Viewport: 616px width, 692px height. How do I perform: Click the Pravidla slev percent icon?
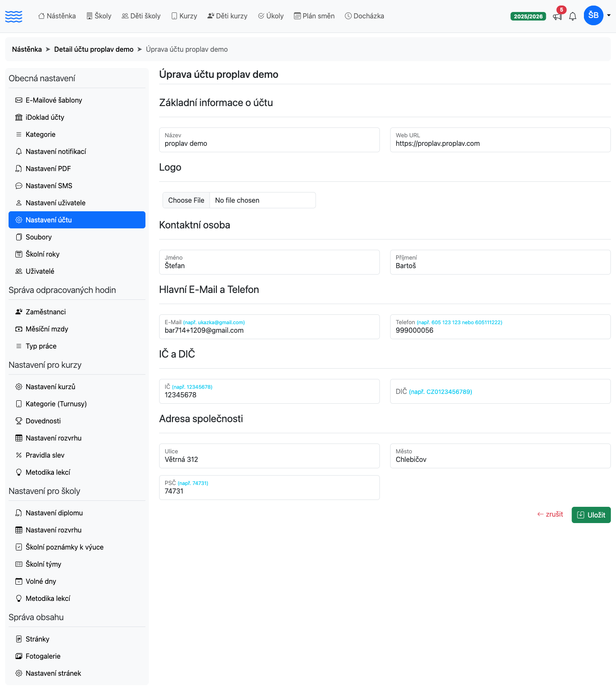[19, 455]
